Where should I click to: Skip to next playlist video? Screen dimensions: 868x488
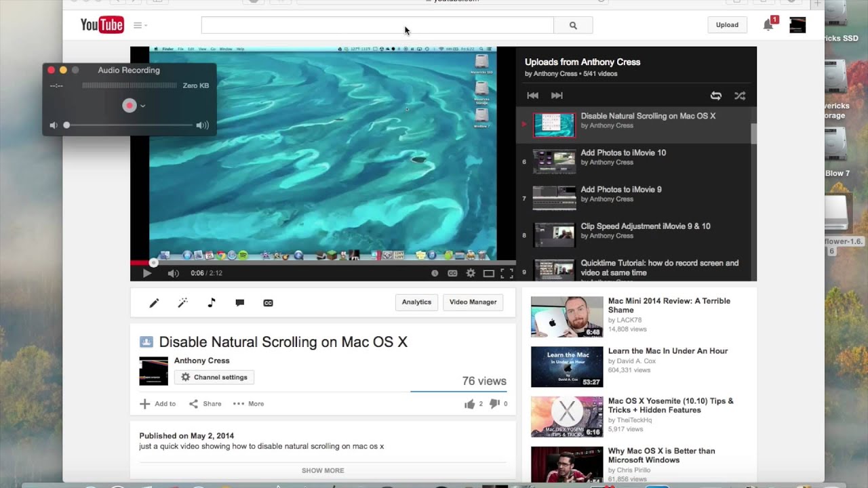pos(557,96)
